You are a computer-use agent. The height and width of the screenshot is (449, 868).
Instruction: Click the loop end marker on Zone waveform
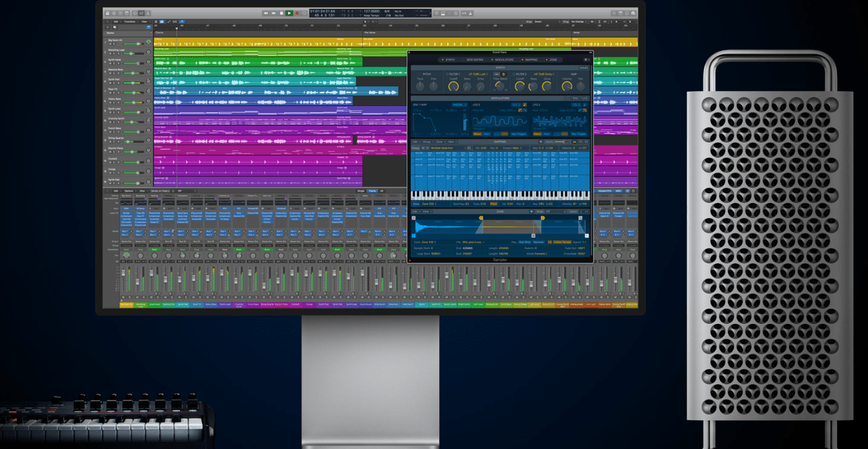click(x=542, y=218)
